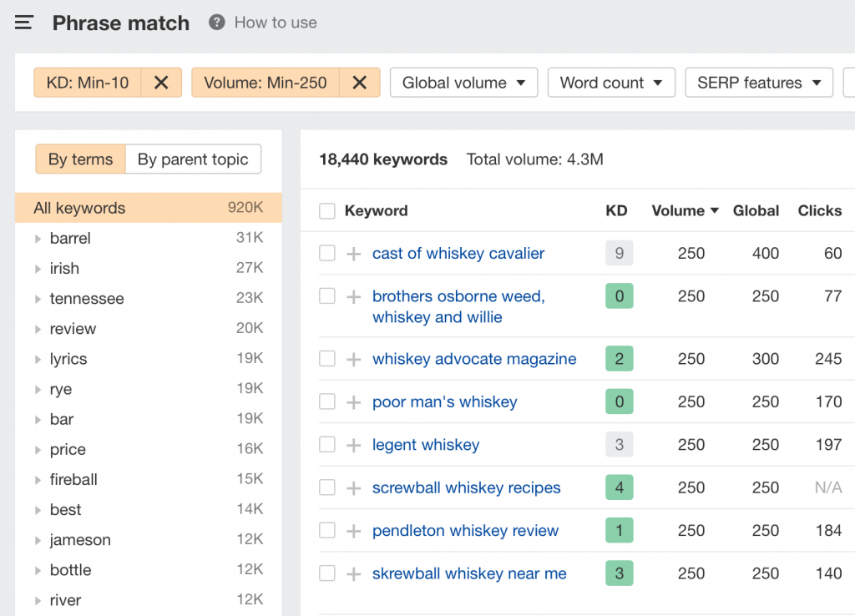Check the 'pendleton whiskey review' row checkbox
Viewport: 855px width, 616px height.
[x=327, y=530]
